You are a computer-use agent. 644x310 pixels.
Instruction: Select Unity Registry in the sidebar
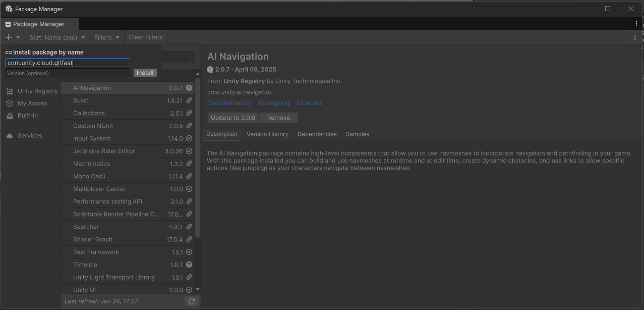[x=38, y=91]
